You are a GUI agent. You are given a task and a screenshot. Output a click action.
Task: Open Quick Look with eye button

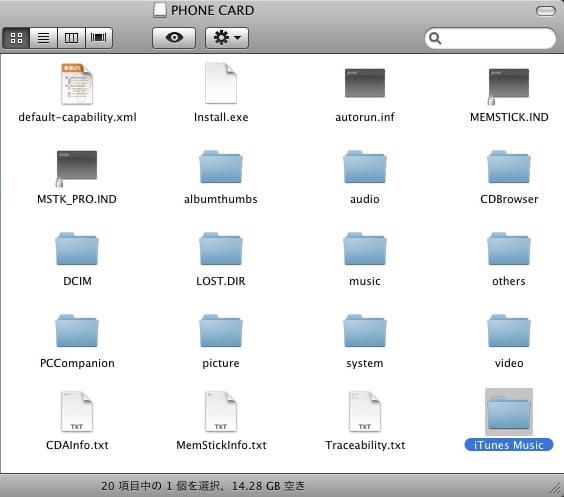pos(174,38)
